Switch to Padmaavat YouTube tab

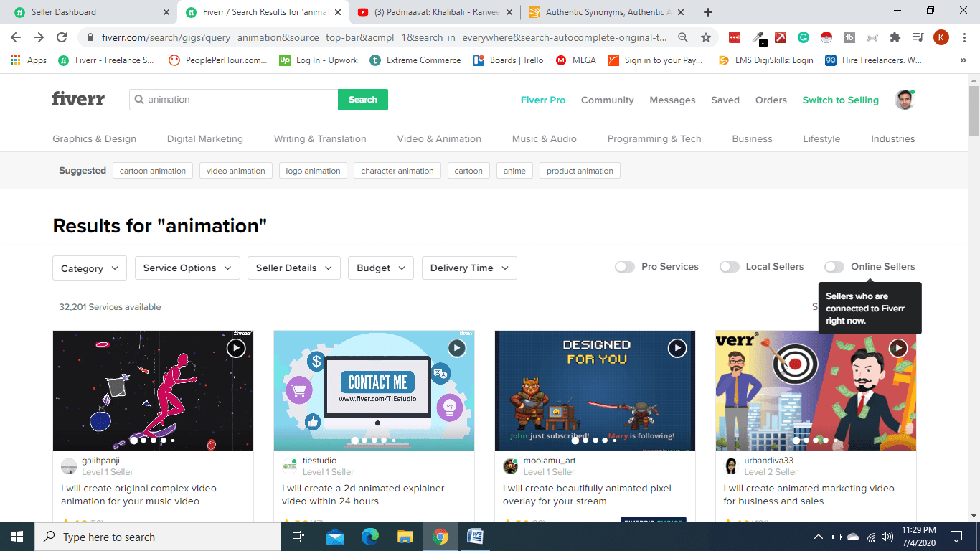point(435,12)
